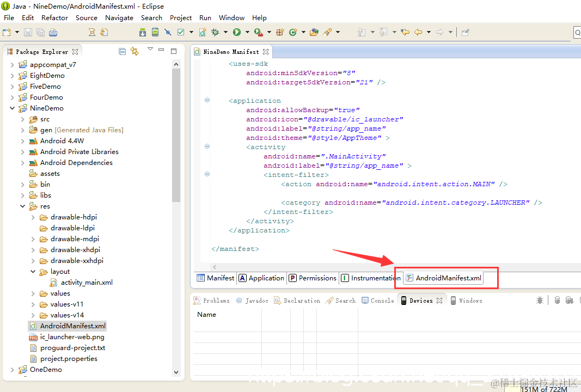
Task: Toggle code folding for intent-filter tag
Action: click(x=207, y=174)
